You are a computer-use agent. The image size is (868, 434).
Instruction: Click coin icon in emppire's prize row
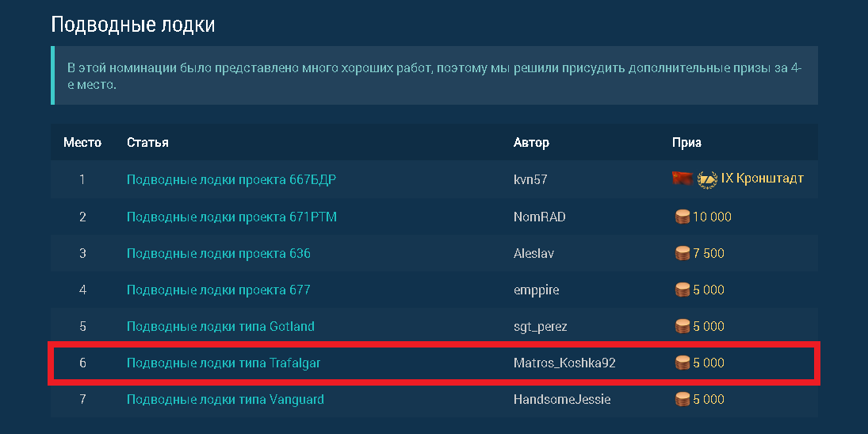pos(683,290)
